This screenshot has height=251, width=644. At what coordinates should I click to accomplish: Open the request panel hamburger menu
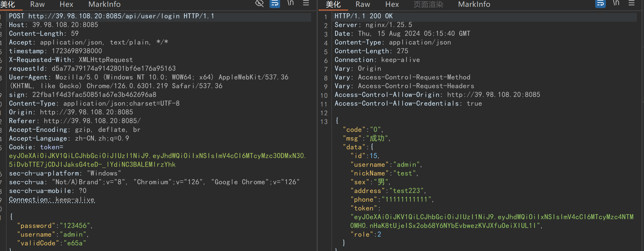306,3
